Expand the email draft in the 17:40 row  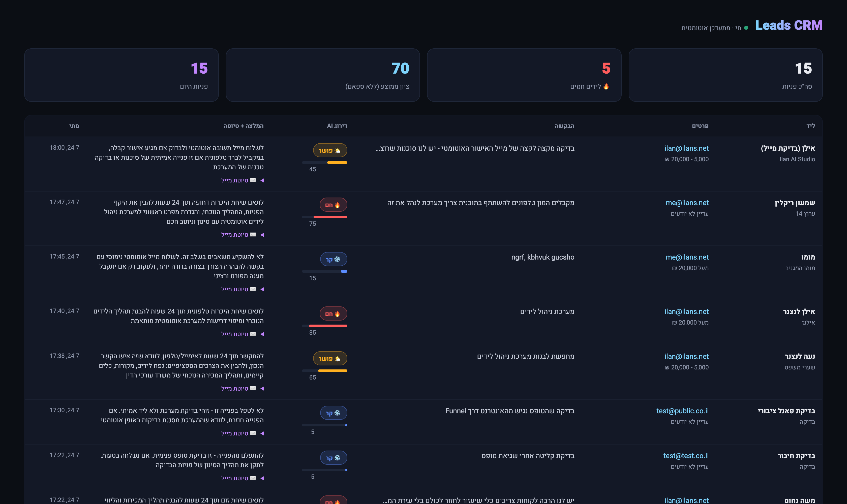click(243, 334)
